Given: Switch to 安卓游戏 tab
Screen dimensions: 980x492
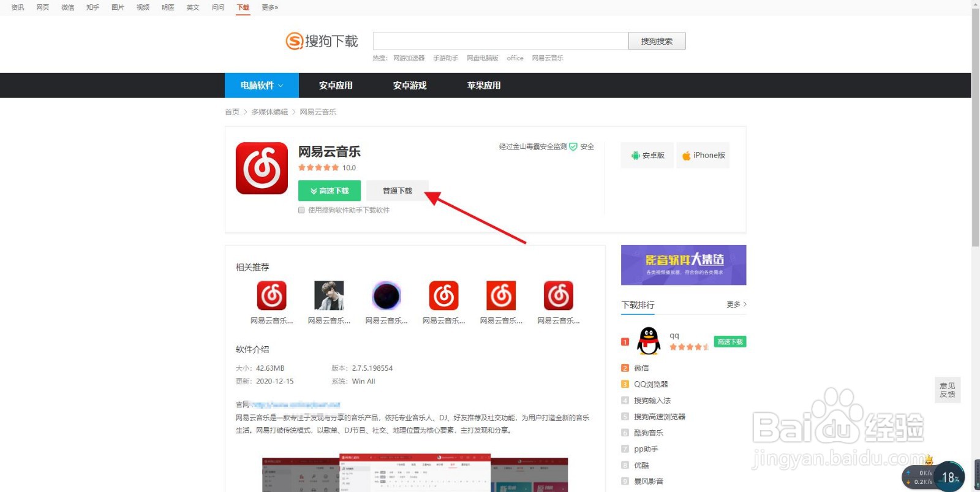Looking at the screenshot, I should coord(410,85).
